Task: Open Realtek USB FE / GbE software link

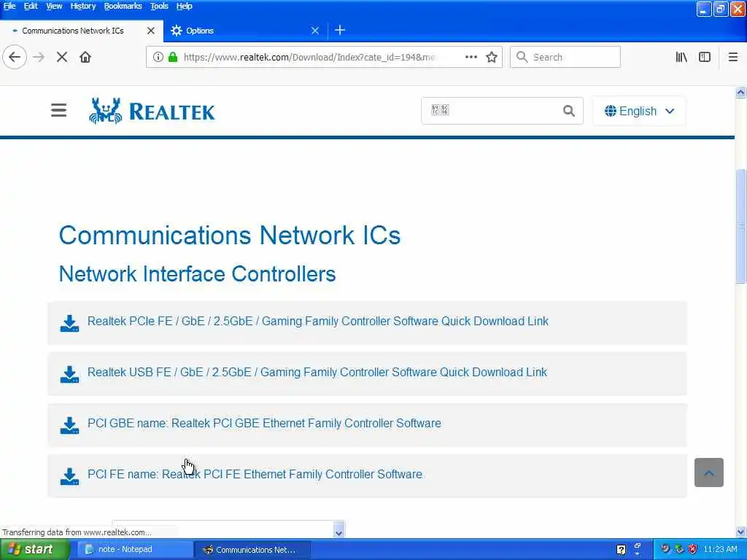Action: point(317,372)
